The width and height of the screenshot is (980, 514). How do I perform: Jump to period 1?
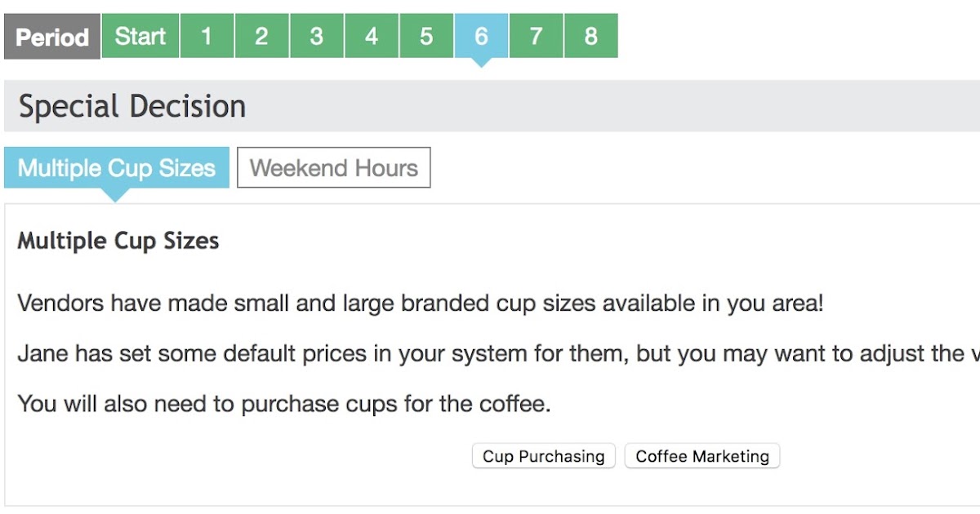coord(206,36)
